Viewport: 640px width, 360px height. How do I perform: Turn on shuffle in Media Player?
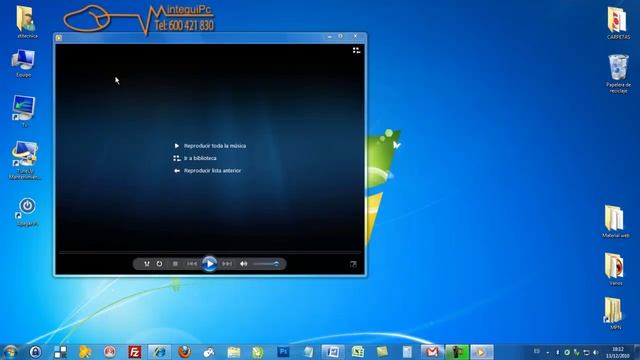[x=147, y=264]
